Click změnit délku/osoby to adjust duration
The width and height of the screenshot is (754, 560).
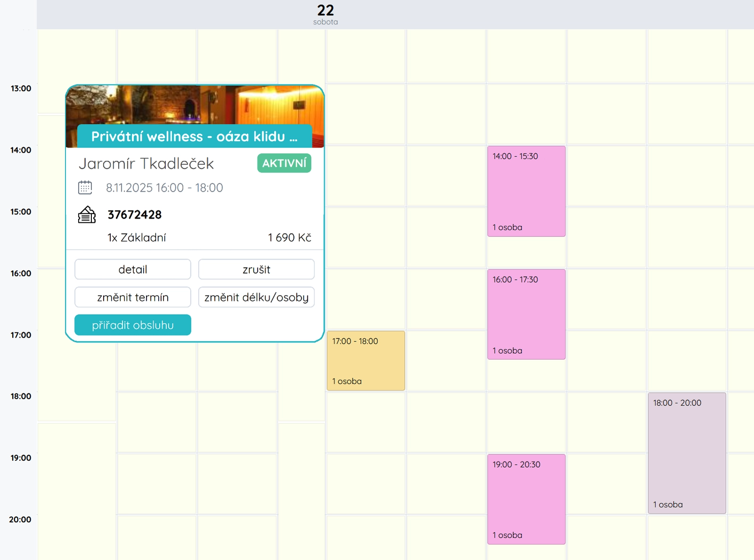click(256, 297)
